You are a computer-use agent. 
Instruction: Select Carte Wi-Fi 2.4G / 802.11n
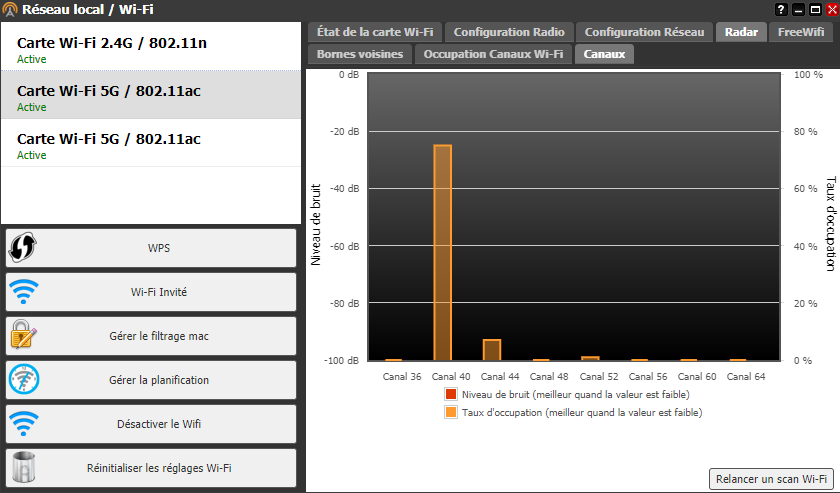coord(151,47)
